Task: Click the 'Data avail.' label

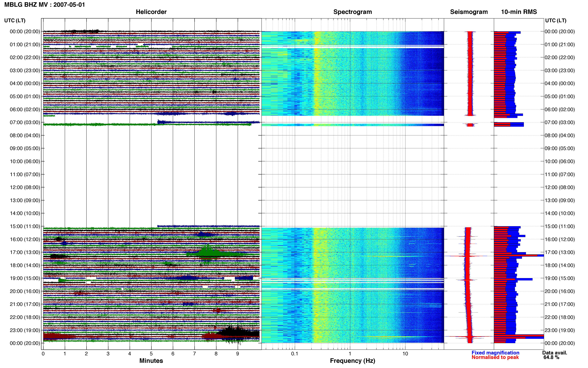Action: coord(555,353)
